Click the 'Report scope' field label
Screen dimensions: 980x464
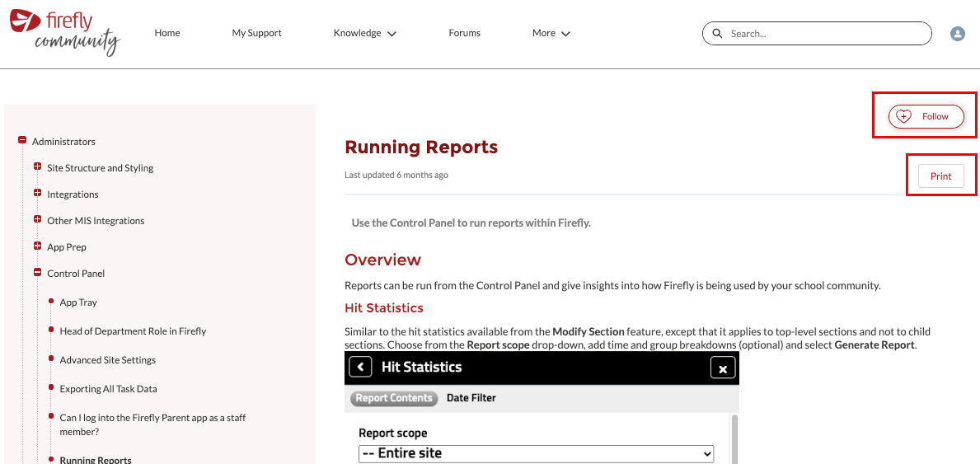tap(394, 433)
